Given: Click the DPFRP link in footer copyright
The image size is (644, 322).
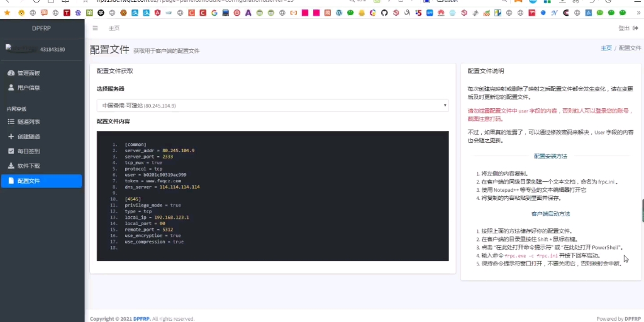Looking at the screenshot, I should tap(142, 319).
